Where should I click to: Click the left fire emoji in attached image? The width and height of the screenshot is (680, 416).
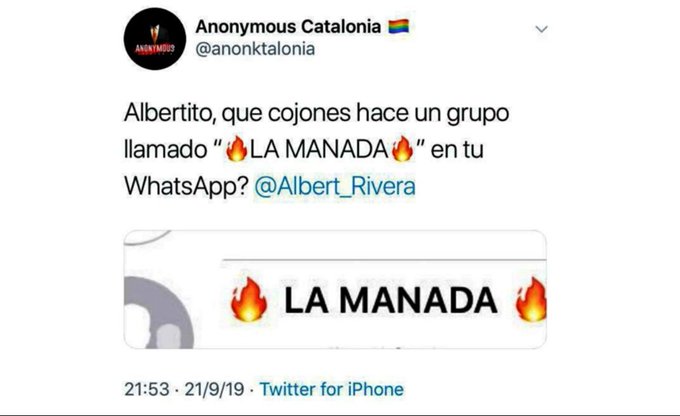click(x=248, y=299)
